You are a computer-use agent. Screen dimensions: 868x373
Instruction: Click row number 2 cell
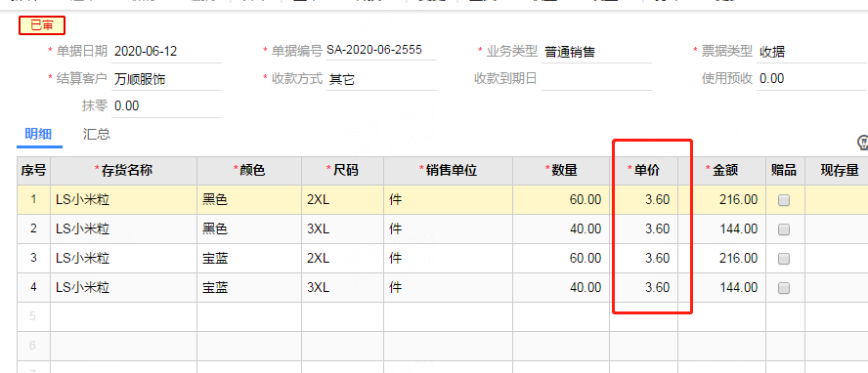coord(34,228)
